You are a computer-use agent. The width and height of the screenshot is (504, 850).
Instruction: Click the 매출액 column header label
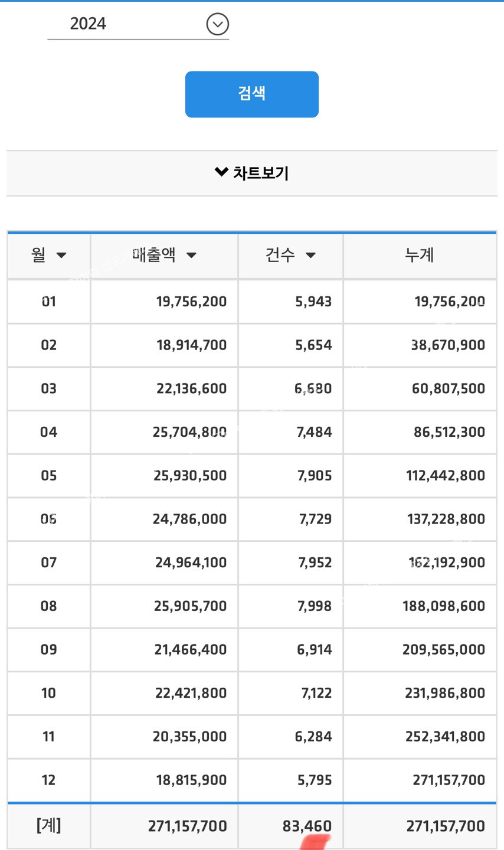coord(155,255)
